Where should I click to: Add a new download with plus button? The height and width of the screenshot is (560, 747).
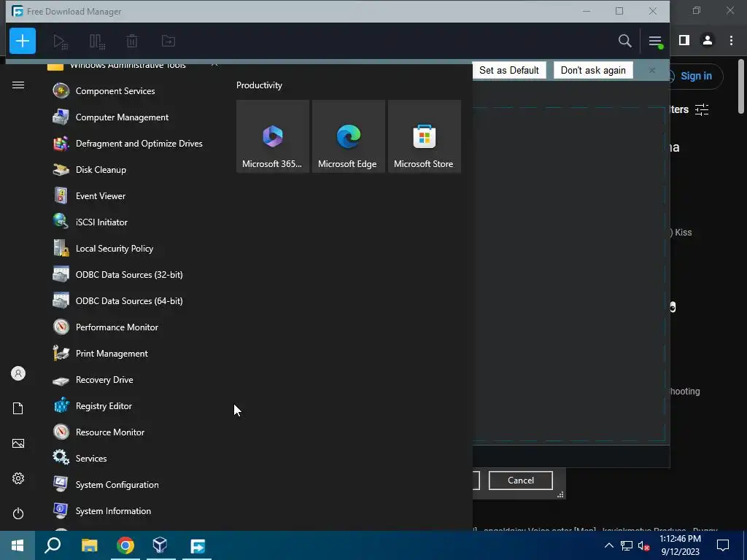click(23, 41)
